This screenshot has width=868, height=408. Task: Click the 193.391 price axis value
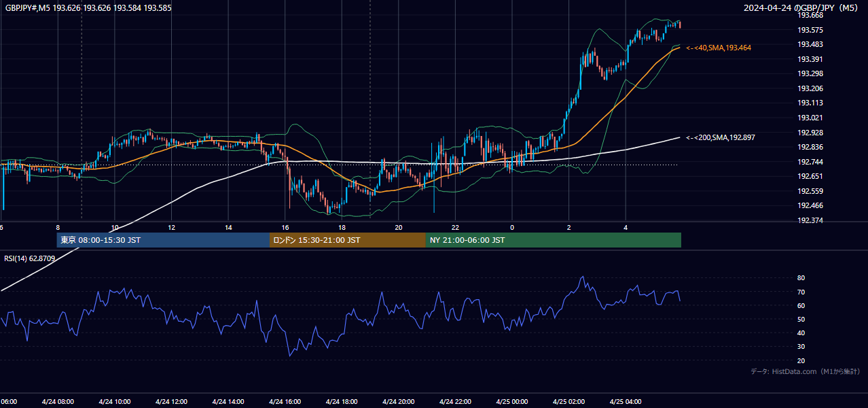coord(810,59)
